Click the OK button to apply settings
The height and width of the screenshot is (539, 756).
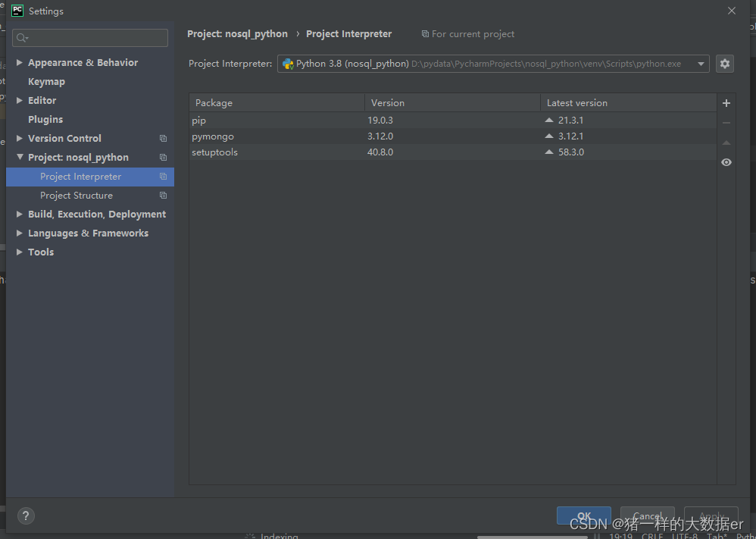click(583, 515)
